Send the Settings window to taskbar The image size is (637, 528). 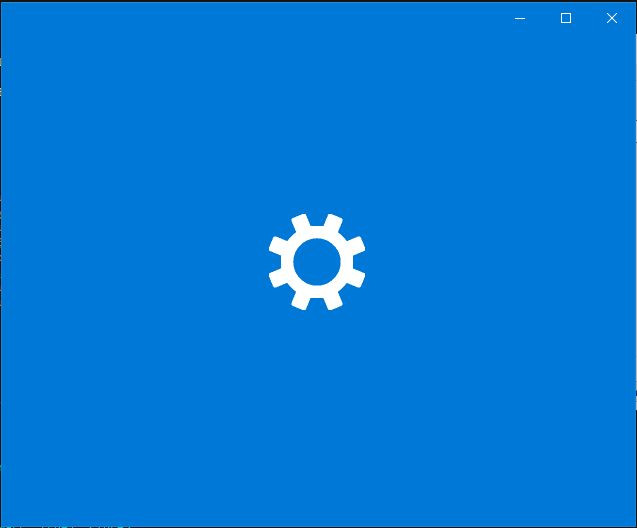click(520, 18)
